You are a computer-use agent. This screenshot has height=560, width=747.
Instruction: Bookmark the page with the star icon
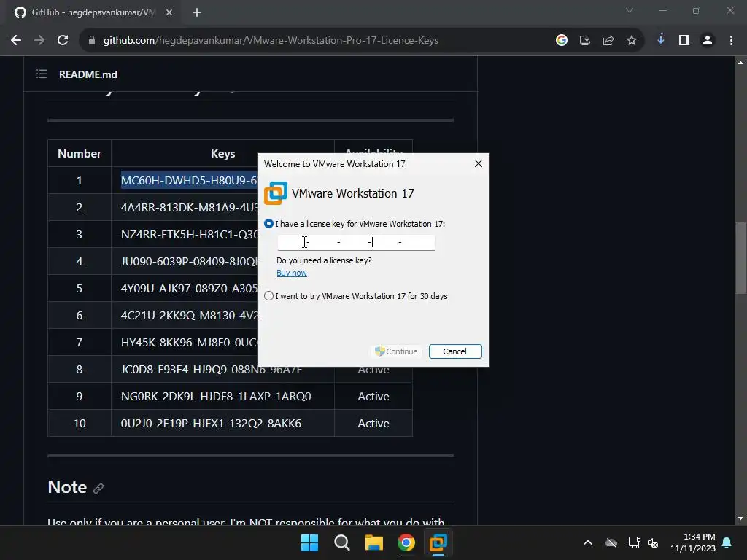pyautogui.click(x=632, y=41)
